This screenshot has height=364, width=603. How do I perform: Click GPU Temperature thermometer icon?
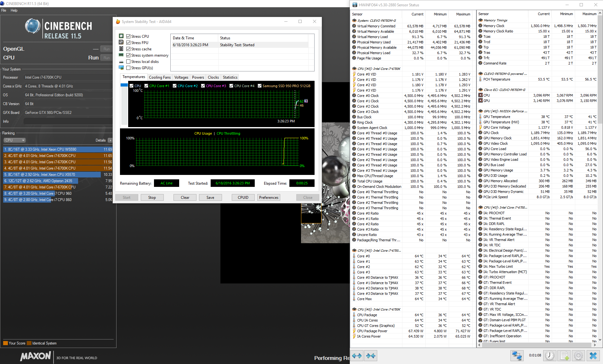481,117
